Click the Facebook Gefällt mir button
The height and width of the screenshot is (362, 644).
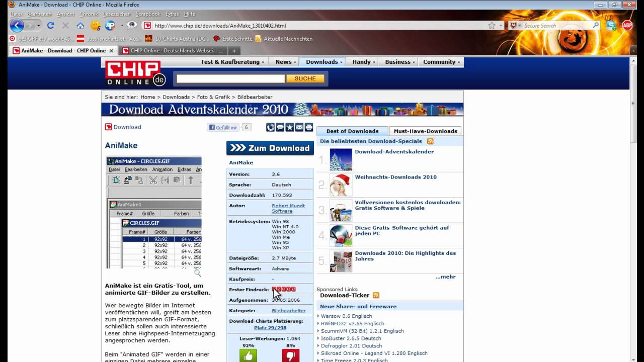point(223,128)
